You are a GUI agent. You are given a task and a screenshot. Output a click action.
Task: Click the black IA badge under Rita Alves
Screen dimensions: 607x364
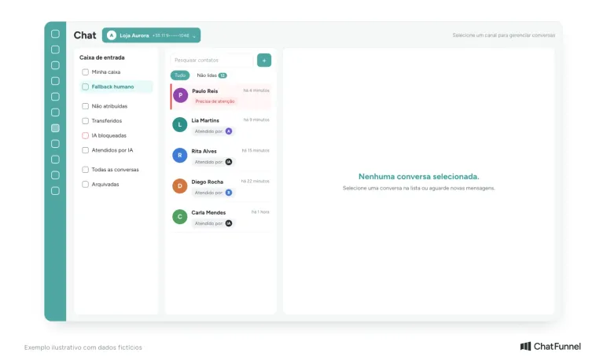point(229,162)
